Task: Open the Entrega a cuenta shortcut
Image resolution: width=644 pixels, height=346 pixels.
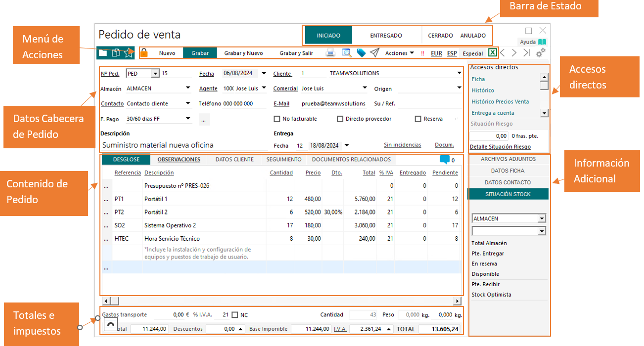Action: click(493, 113)
